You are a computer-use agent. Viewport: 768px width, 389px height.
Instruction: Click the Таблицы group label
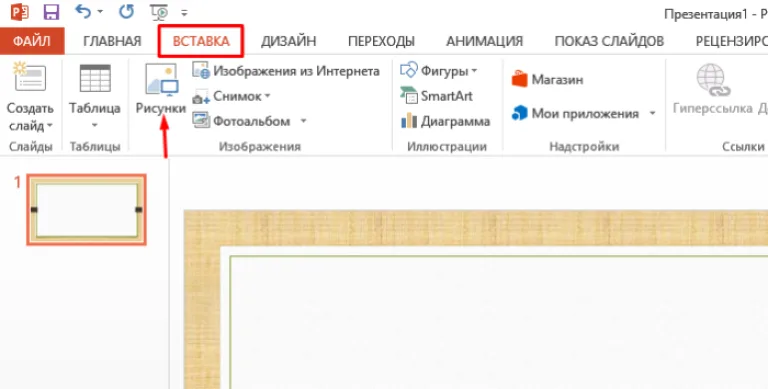(95, 146)
